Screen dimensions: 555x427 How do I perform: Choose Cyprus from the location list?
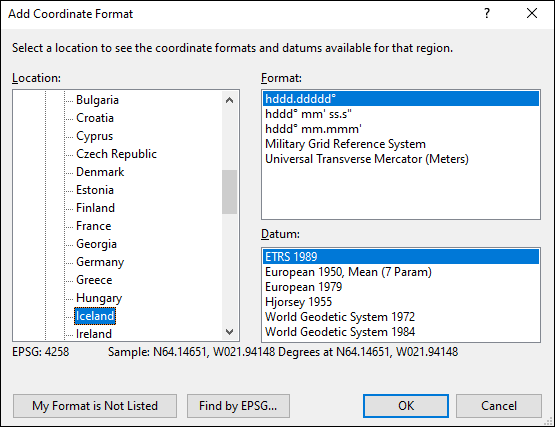(x=95, y=136)
